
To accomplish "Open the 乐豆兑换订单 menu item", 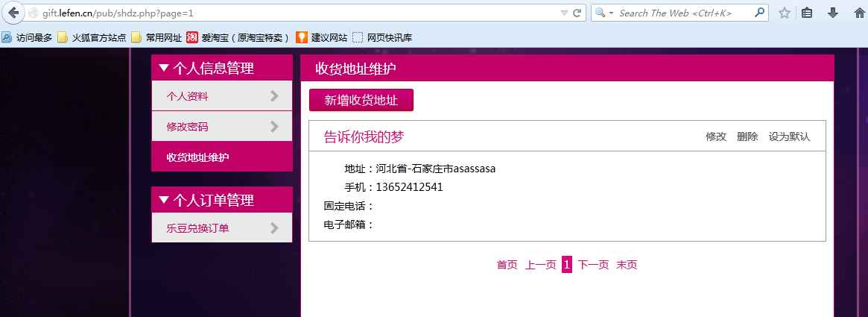I will click(x=221, y=227).
